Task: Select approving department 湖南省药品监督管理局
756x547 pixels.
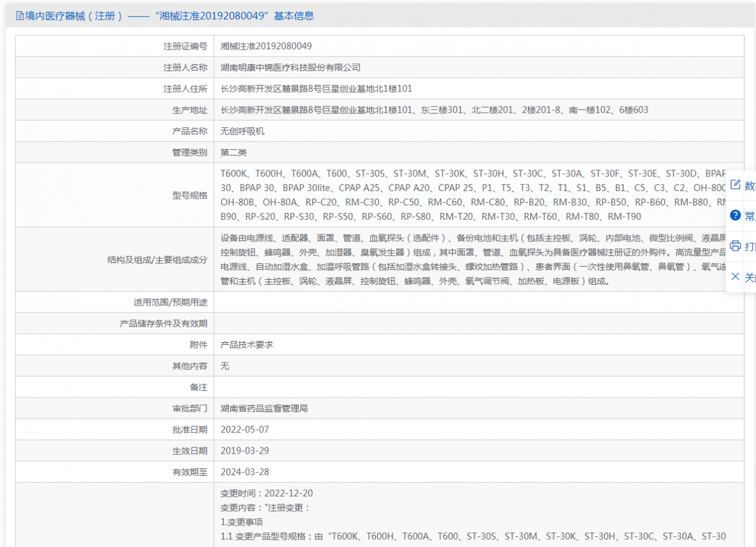Action: [x=264, y=408]
